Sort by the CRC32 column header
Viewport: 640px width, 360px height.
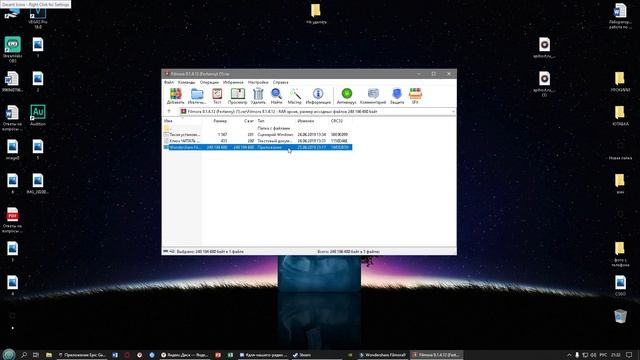340,121
